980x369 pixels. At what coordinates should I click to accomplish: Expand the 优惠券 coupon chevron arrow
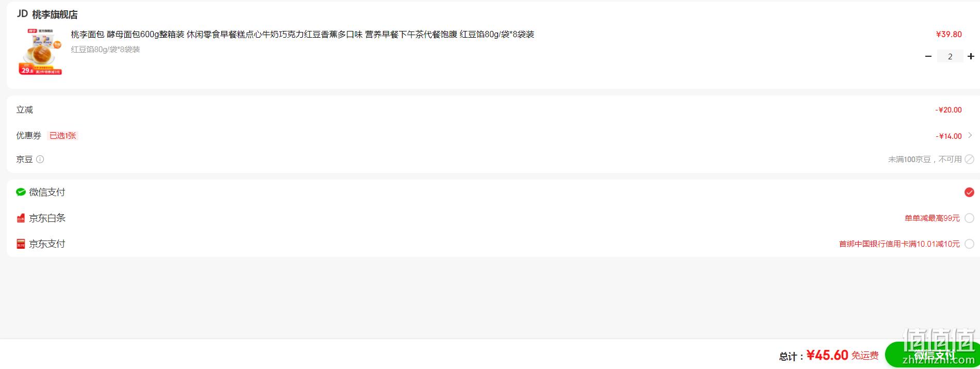(x=970, y=135)
